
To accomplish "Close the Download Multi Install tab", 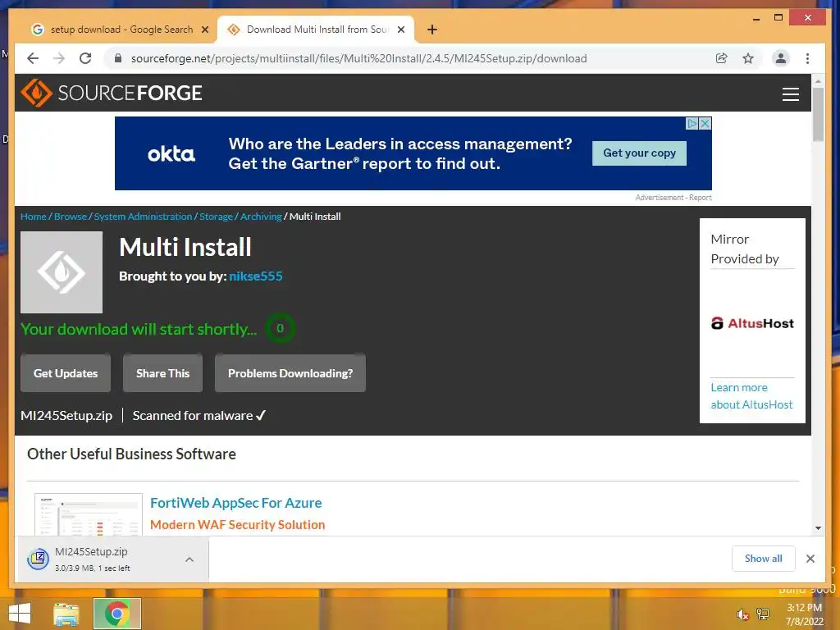I will point(400,30).
